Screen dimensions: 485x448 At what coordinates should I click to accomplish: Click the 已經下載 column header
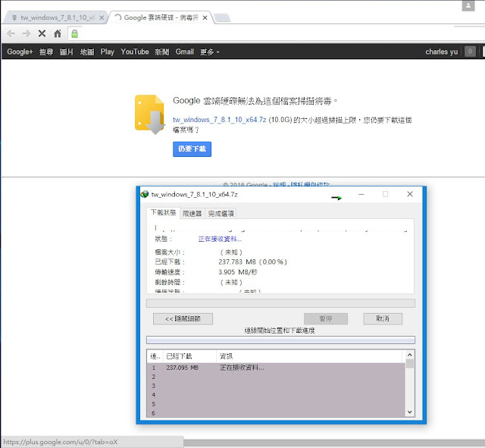pyautogui.click(x=190, y=356)
